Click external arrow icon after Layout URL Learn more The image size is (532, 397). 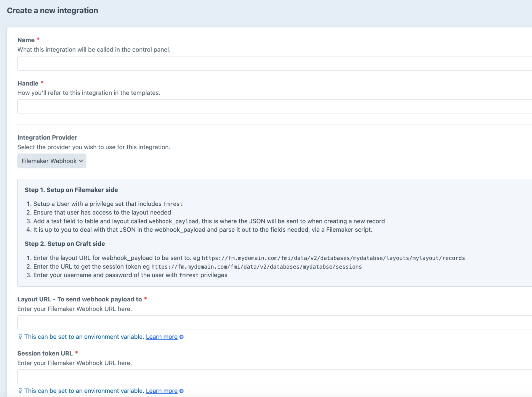click(x=182, y=337)
